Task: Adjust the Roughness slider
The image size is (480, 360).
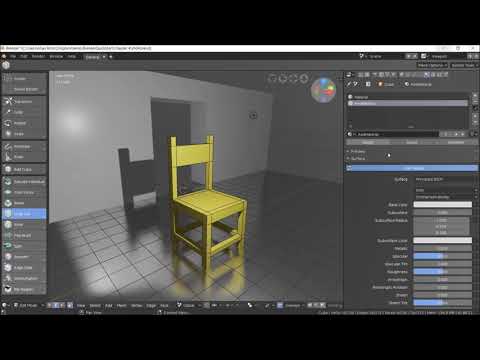Action: point(443,272)
